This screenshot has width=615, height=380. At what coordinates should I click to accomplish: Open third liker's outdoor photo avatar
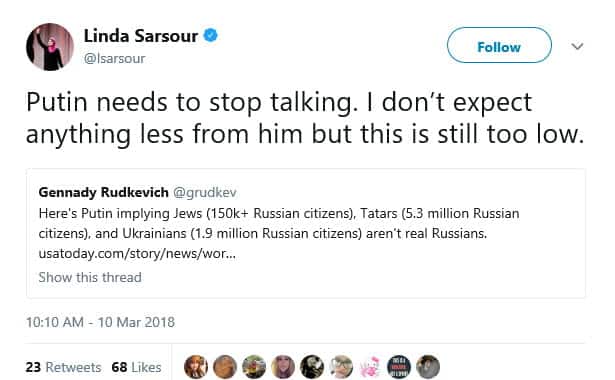[x=254, y=367]
